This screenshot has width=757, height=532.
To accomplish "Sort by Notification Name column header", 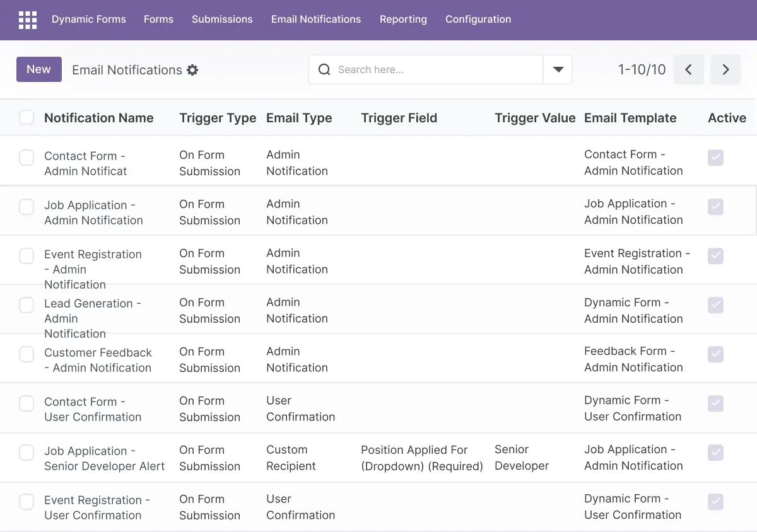I will (99, 118).
